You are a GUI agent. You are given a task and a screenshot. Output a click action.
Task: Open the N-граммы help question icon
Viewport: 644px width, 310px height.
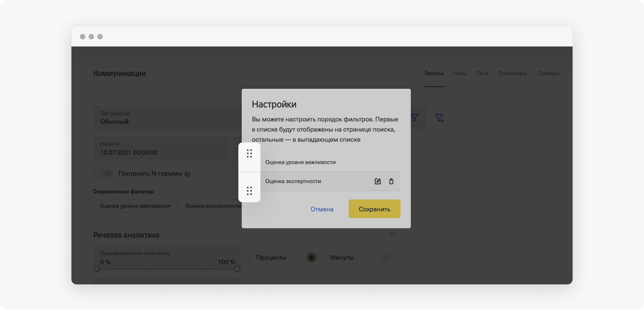pos(187,174)
